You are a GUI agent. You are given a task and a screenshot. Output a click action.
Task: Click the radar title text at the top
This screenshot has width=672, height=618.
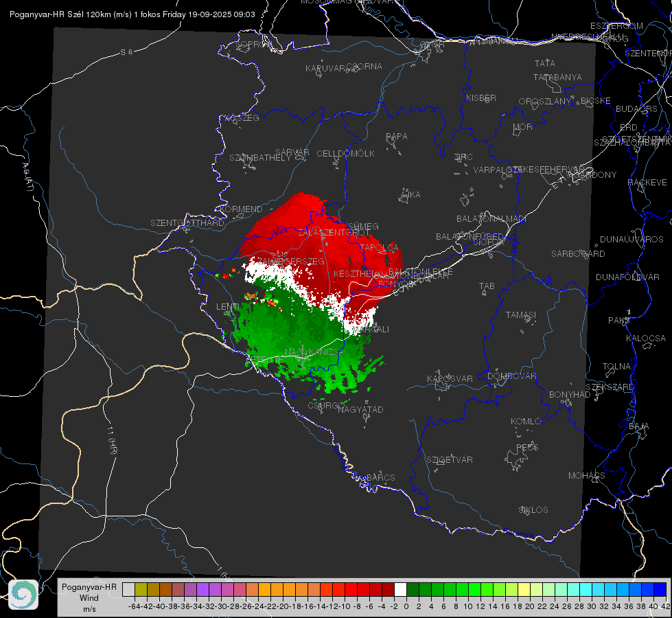pyautogui.click(x=132, y=14)
